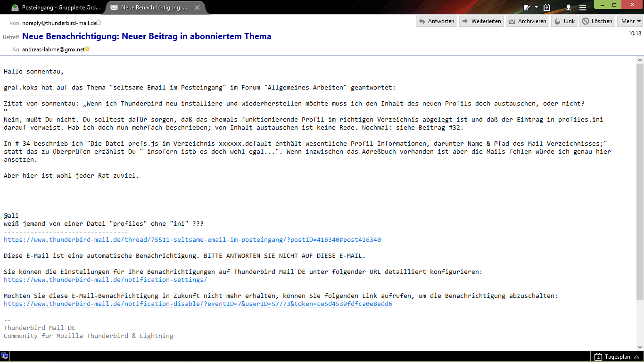
Task: Click sender address noreply@thunderbird-mail.de
Action: 59,23
